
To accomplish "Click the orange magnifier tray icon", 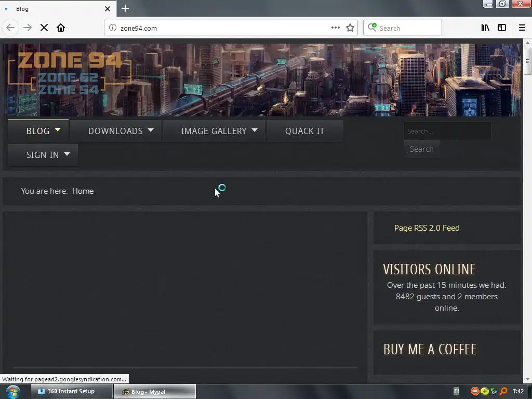I will [504, 392].
